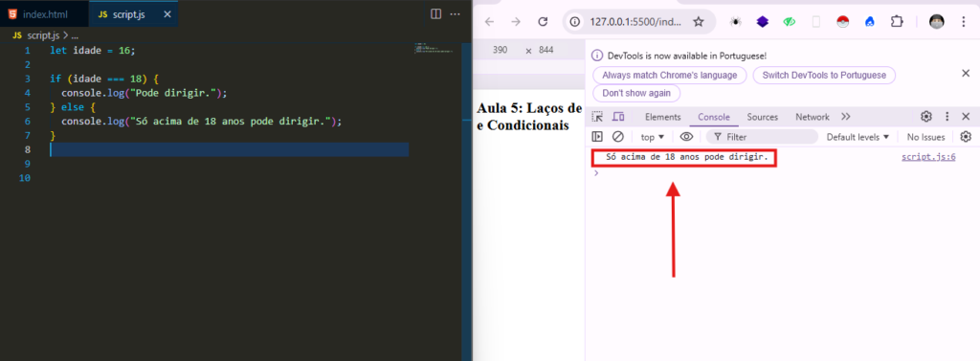Click line number 8 in the gutter
The height and width of the screenshot is (361, 980).
28,149
